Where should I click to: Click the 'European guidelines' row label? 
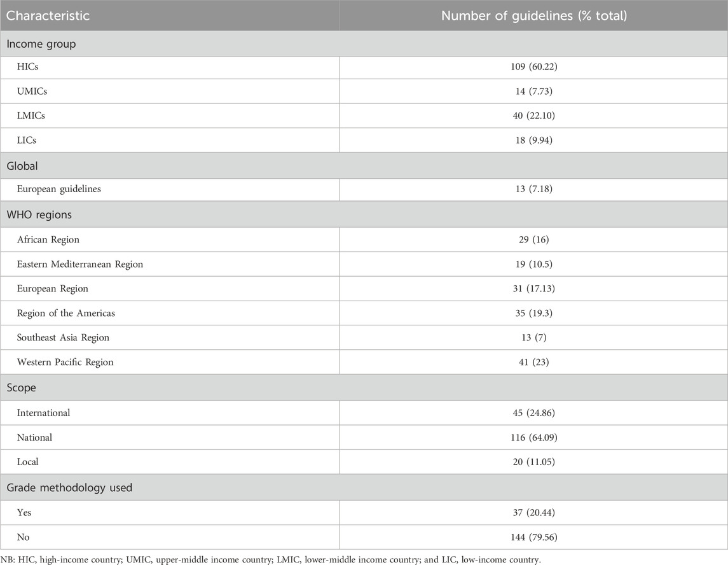pyautogui.click(x=59, y=189)
